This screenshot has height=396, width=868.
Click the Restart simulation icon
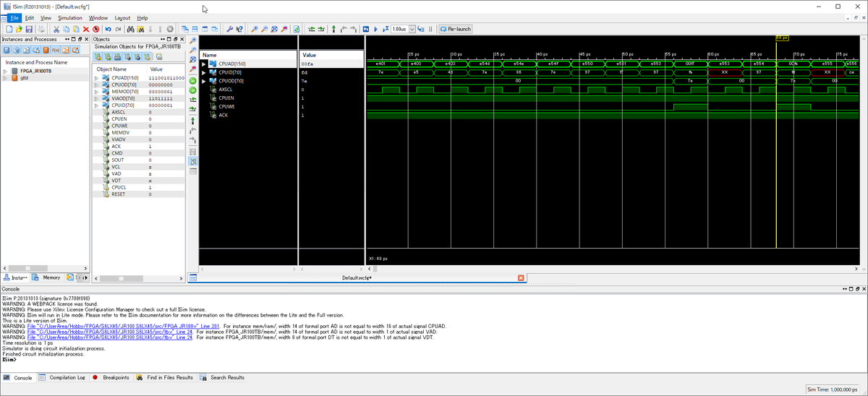(x=367, y=29)
